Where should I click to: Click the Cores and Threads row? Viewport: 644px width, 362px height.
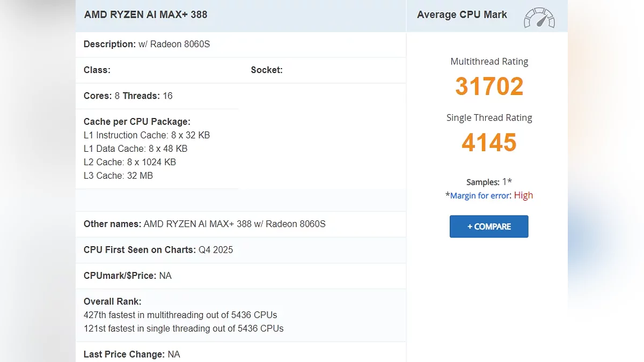coord(128,96)
